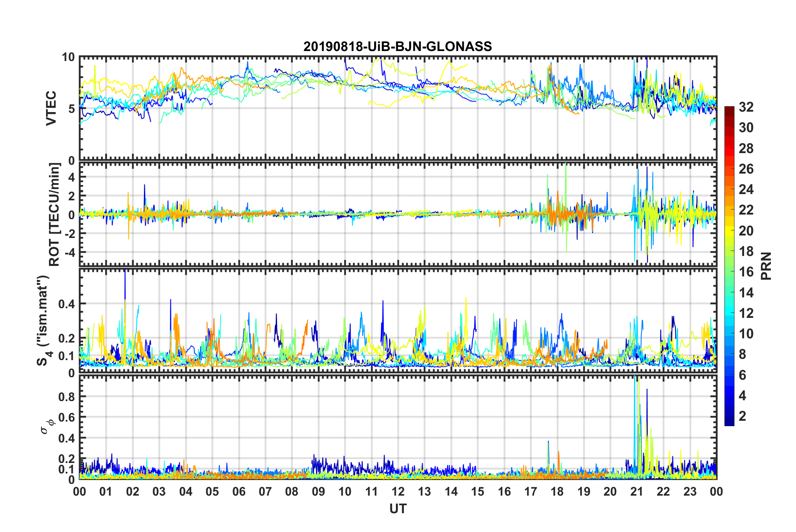Click the '0.2' tick on the S4 y-axis
The width and height of the screenshot is (796, 532).
tap(67, 338)
